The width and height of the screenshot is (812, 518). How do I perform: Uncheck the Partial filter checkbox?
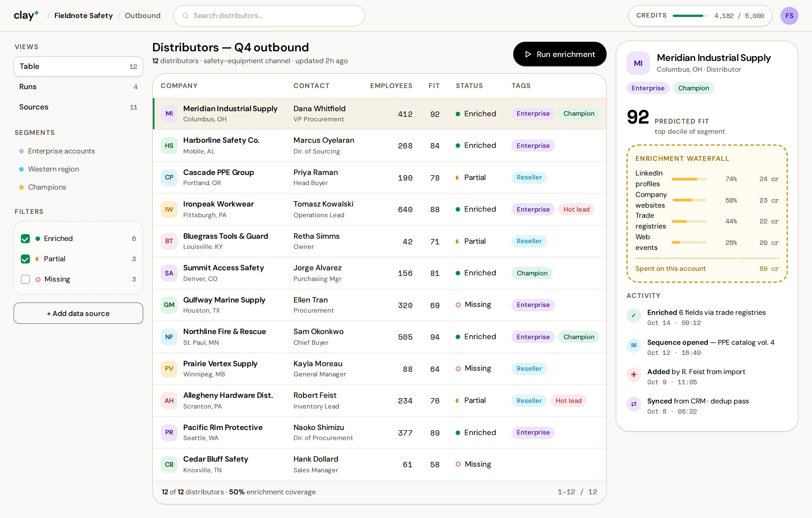click(25, 259)
